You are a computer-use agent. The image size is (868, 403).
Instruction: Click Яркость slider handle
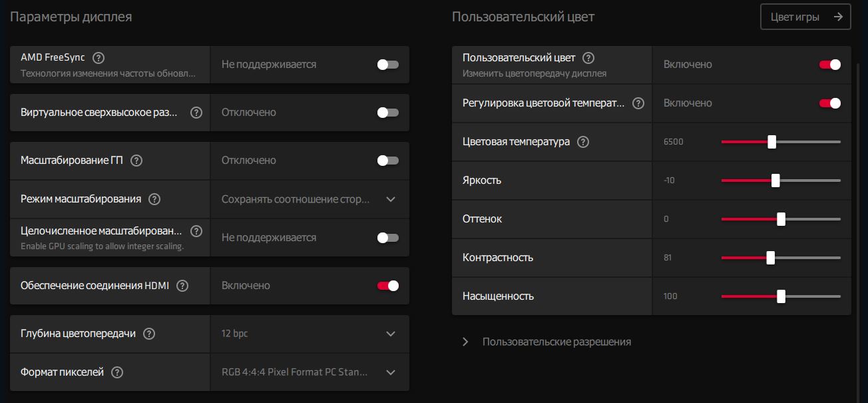(x=775, y=181)
